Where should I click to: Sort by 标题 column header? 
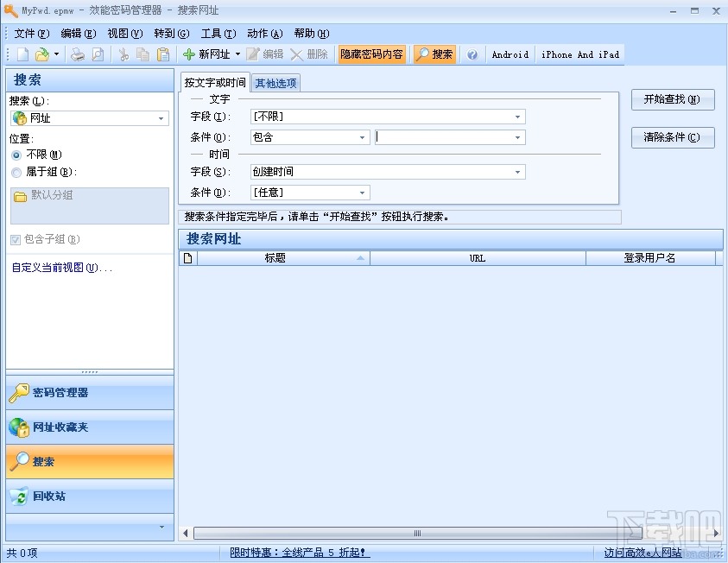283,258
